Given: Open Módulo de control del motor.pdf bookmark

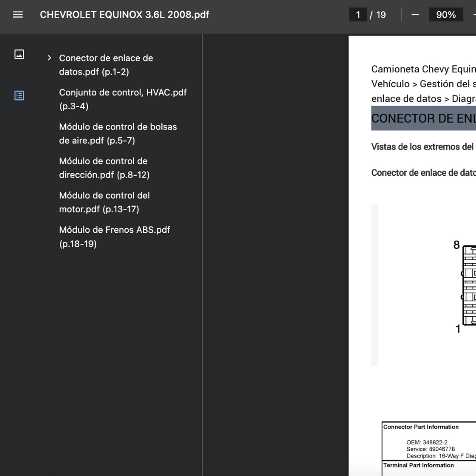Looking at the screenshot, I should [104, 202].
